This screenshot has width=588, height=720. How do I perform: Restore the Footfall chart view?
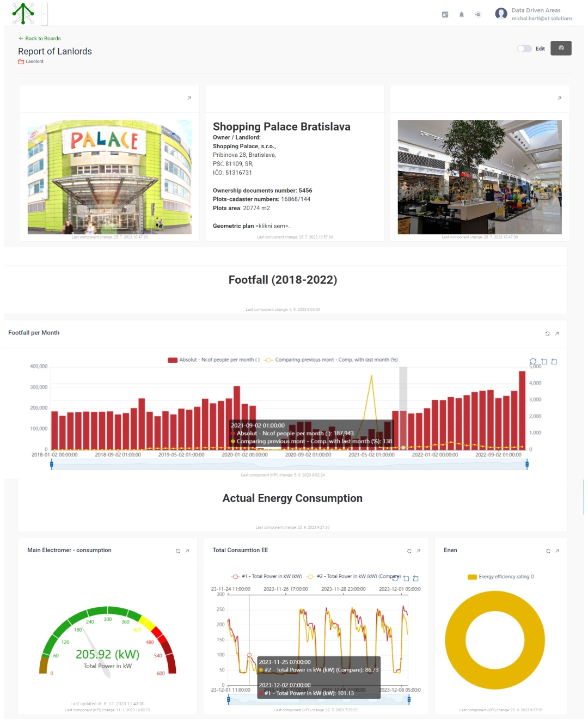tap(533, 362)
